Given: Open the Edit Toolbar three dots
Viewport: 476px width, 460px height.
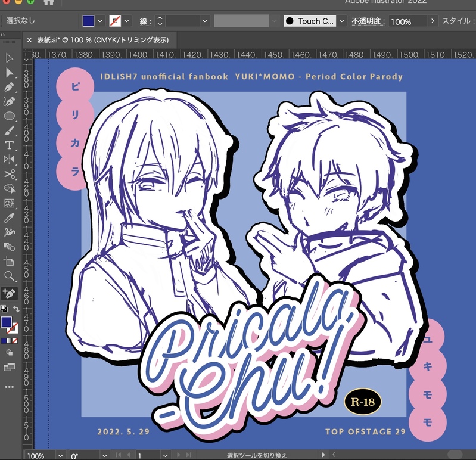Looking at the screenshot, I should [x=10, y=387].
